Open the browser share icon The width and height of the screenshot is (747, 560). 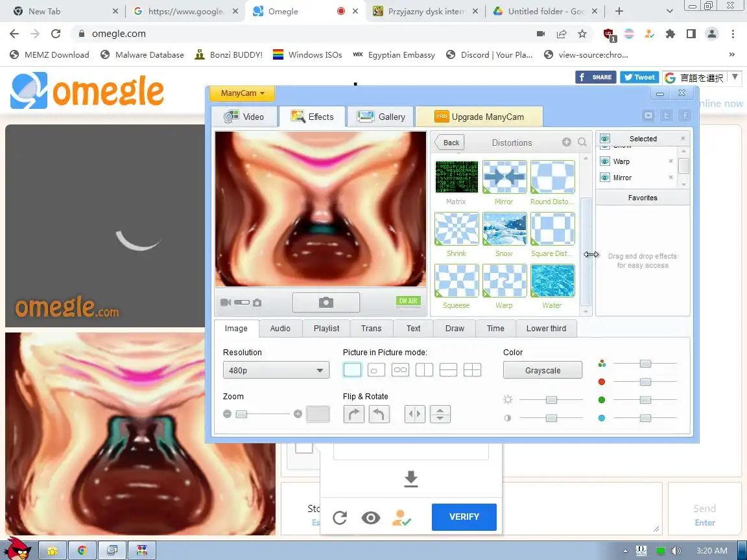[562, 34]
